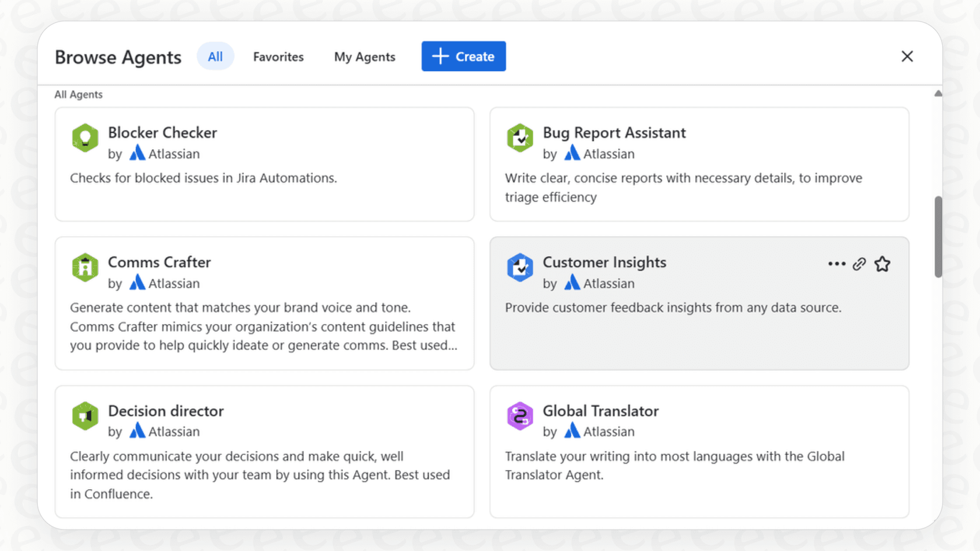Click the Create agent button
Image resolution: width=980 pixels, height=551 pixels.
(463, 57)
